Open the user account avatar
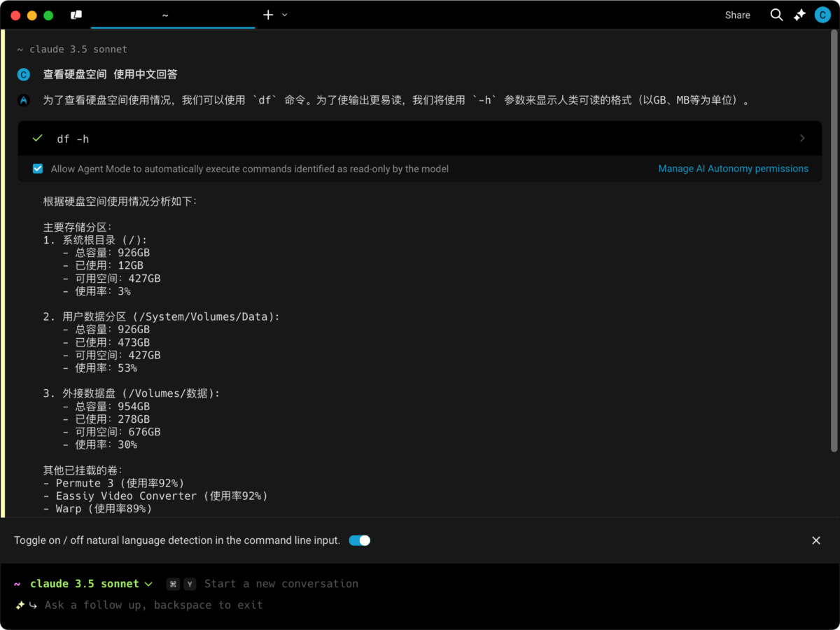This screenshot has height=630, width=840. point(822,15)
